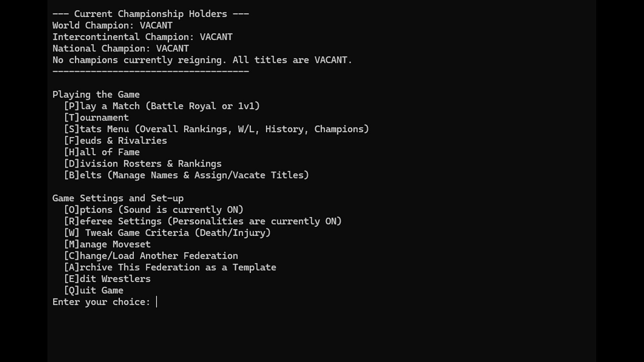Click the National Champion VACANT line

pyautogui.click(x=120, y=49)
